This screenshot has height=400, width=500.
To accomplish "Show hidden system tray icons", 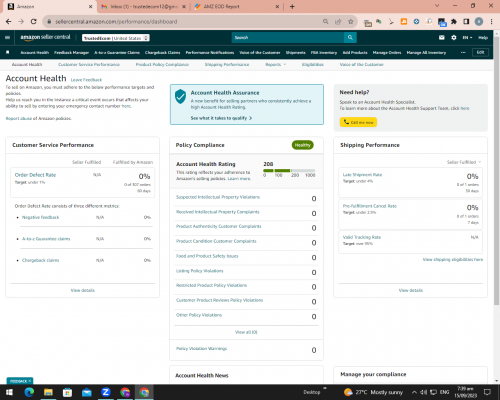I will coord(414,392).
